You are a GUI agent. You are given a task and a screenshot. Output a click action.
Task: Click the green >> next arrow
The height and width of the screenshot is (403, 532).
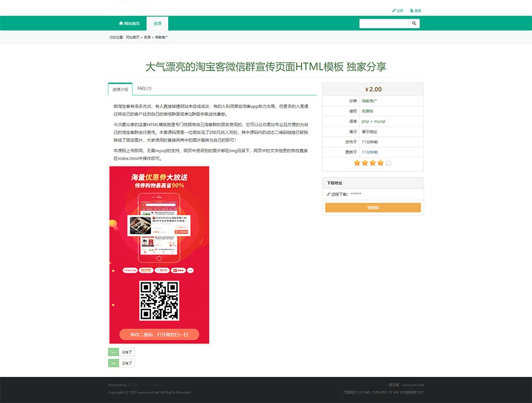point(114,352)
